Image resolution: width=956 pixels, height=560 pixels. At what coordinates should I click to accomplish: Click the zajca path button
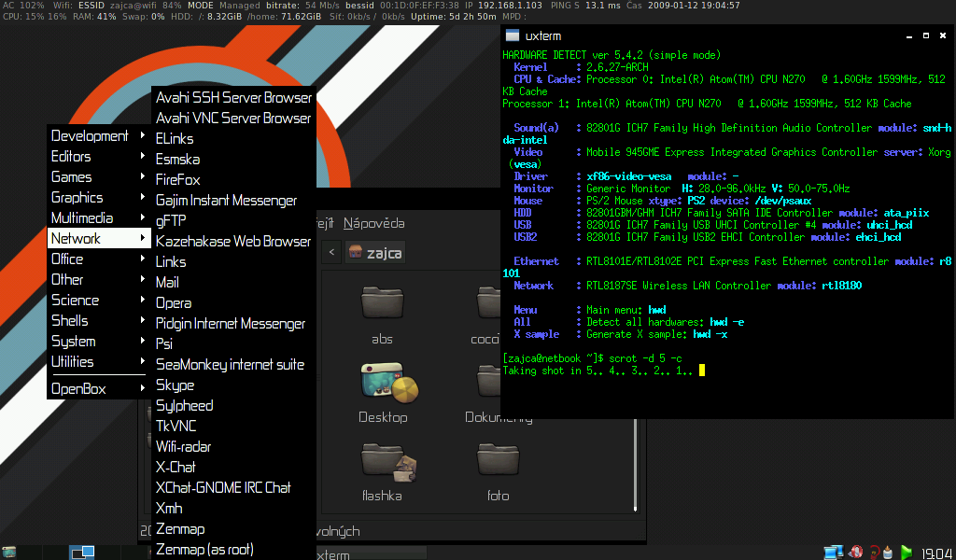(375, 252)
